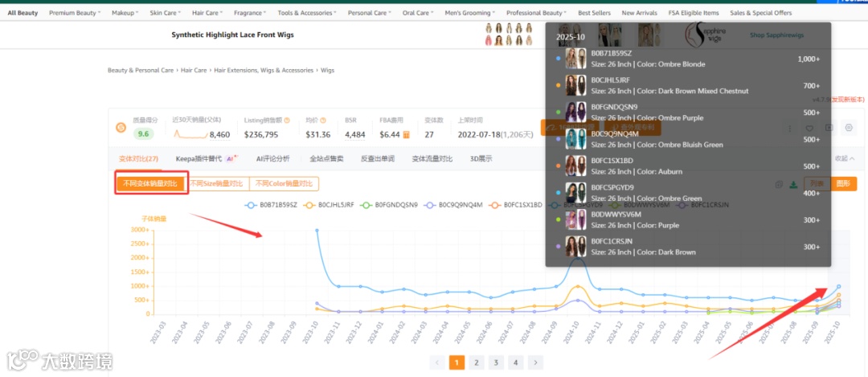Image resolution: width=868 pixels, height=377 pixels.
Task: Toggle B0B71B59SZ series in chart legend
Action: click(x=272, y=205)
